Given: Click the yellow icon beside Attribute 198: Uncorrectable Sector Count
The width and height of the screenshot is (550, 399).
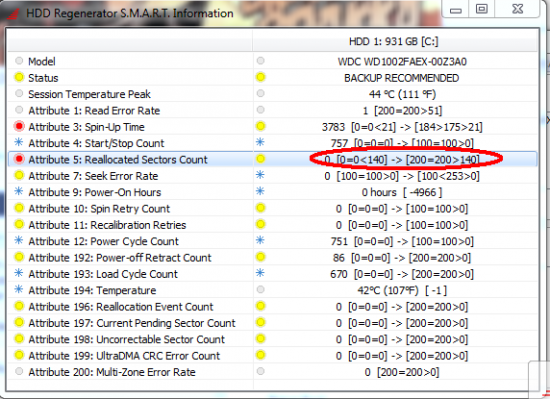Looking at the screenshot, I should (19, 339).
